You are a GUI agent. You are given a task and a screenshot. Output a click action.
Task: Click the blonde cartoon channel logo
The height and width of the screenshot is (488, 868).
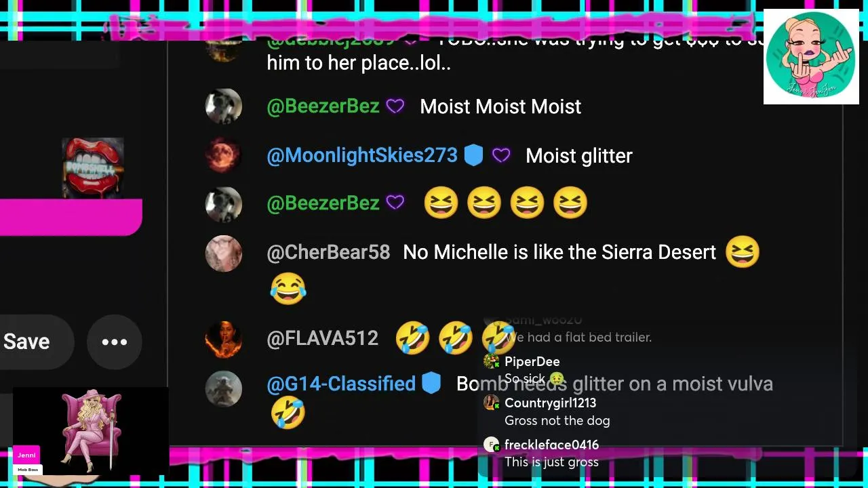[x=811, y=57]
